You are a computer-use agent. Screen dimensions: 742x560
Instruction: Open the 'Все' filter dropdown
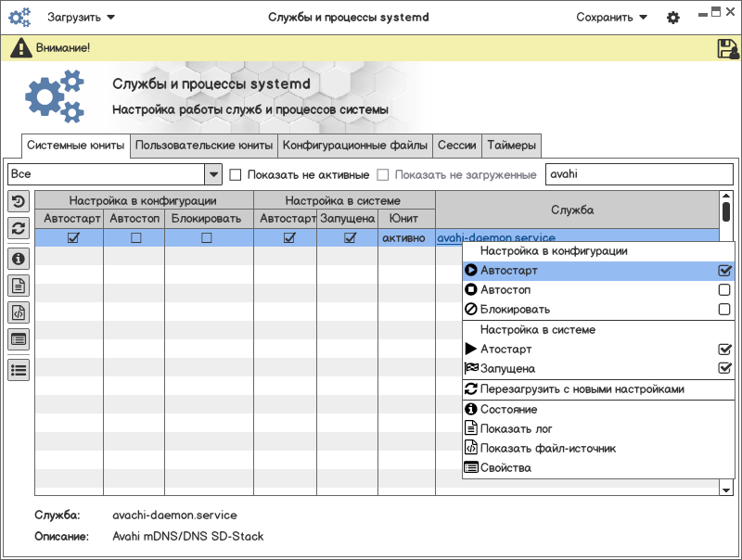tap(213, 174)
